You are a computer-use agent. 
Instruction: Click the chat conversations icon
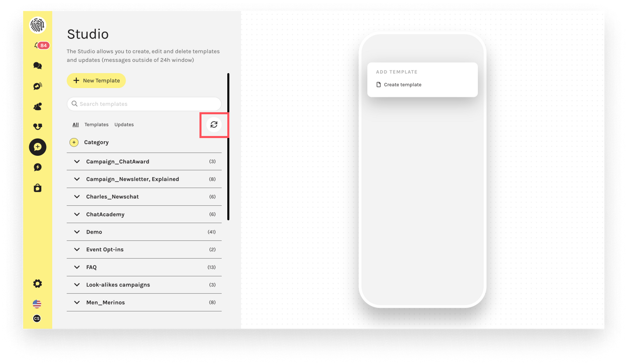pos(37,66)
